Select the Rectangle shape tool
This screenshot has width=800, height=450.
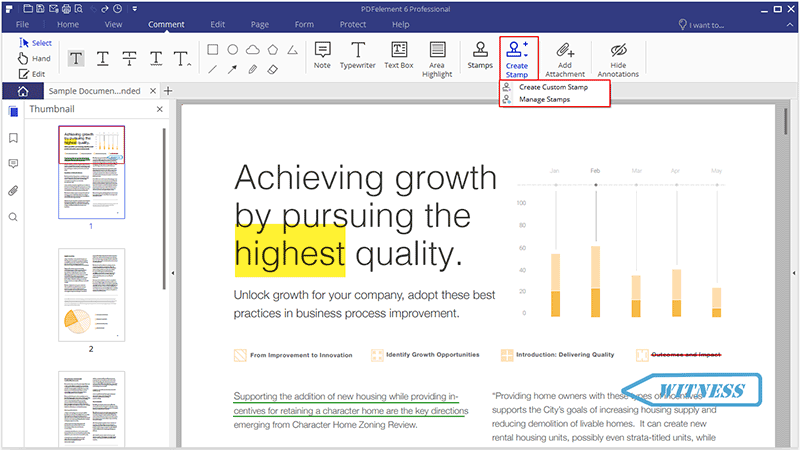click(213, 49)
